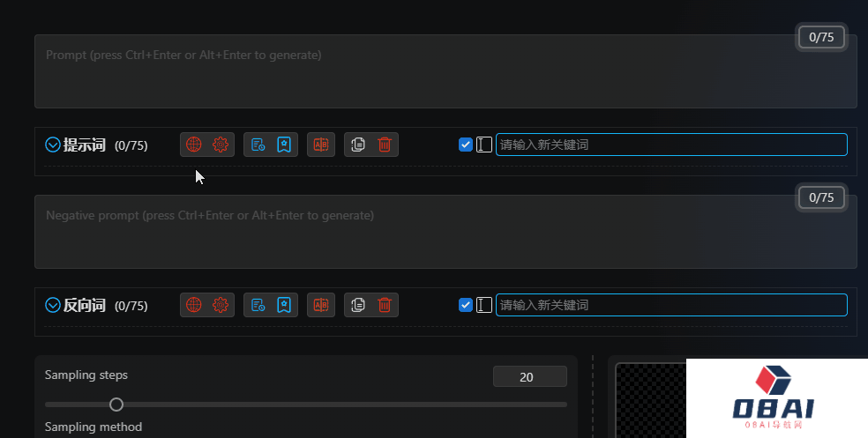The height and width of the screenshot is (438, 868).
Task: Toggle the text cursor box icon in 提示词 row
Action: tap(483, 145)
